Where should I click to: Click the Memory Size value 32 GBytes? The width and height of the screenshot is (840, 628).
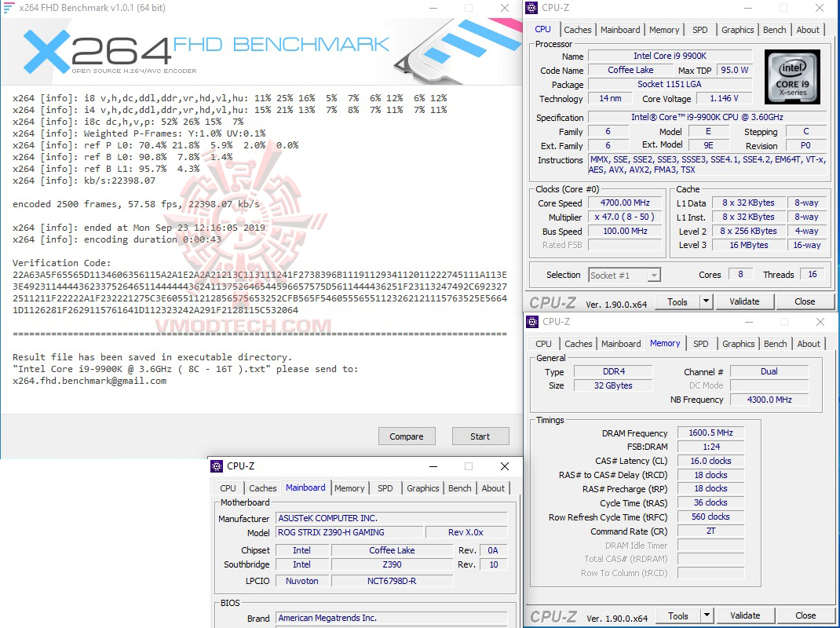click(613, 385)
